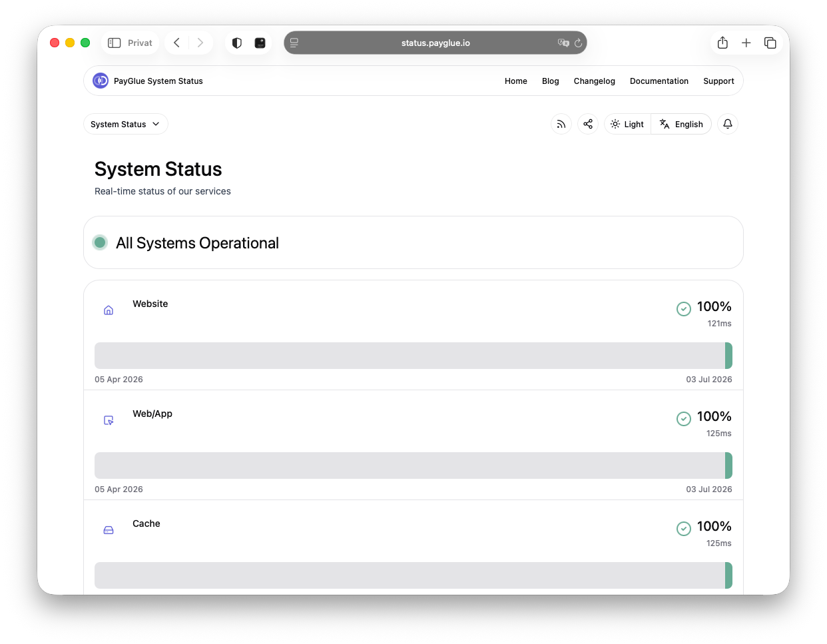827x644 pixels.
Task: Open the Safari share sheet icon
Action: point(722,43)
